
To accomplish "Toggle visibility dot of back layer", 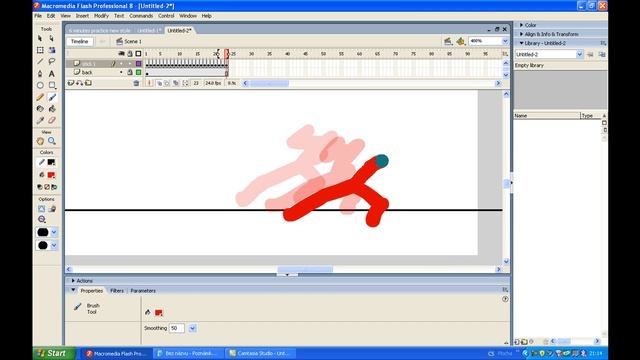I will [x=121, y=72].
